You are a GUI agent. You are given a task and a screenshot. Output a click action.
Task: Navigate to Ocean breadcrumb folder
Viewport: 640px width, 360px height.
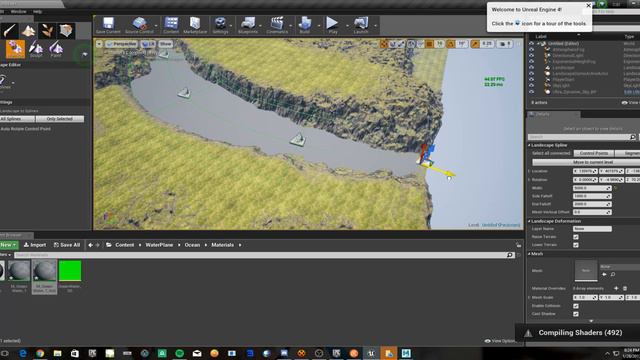click(x=192, y=245)
